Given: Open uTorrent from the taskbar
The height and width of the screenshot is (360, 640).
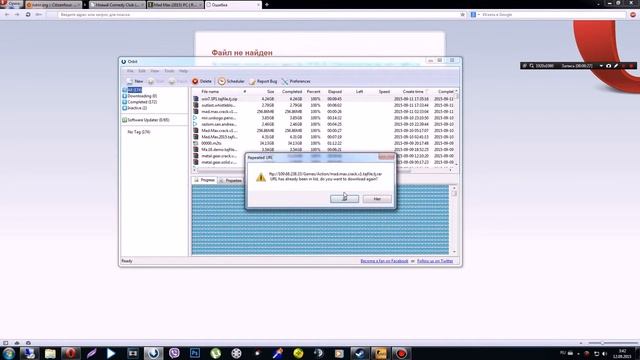Looking at the screenshot, I should pos(216,353).
